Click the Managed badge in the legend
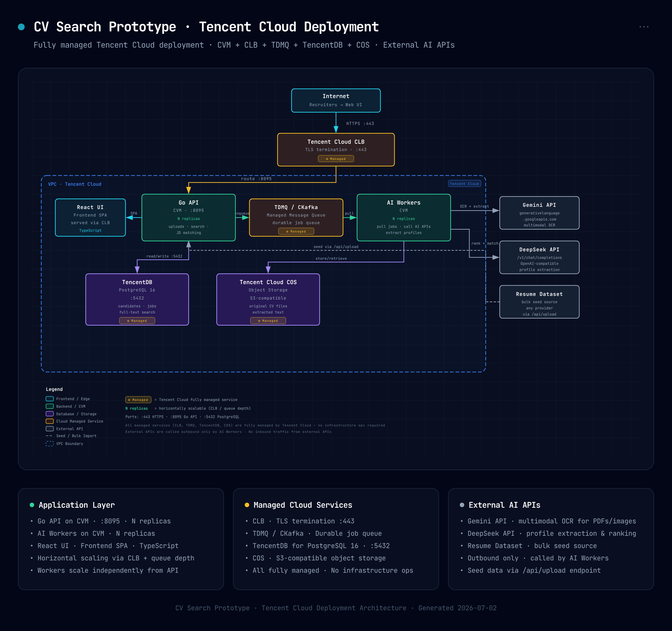The height and width of the screenshot is (631, 672). pyautogui.click(x=138, y=400)
